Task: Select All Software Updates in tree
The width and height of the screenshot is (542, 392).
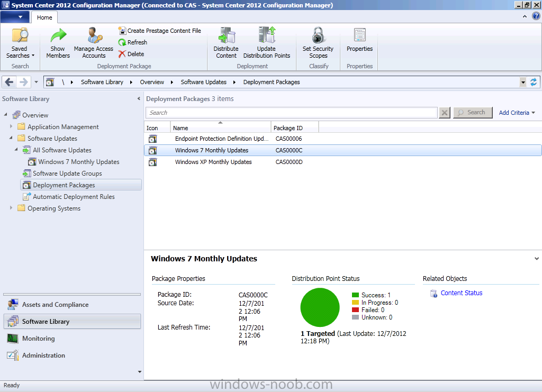Action: (x=57, y=150)
